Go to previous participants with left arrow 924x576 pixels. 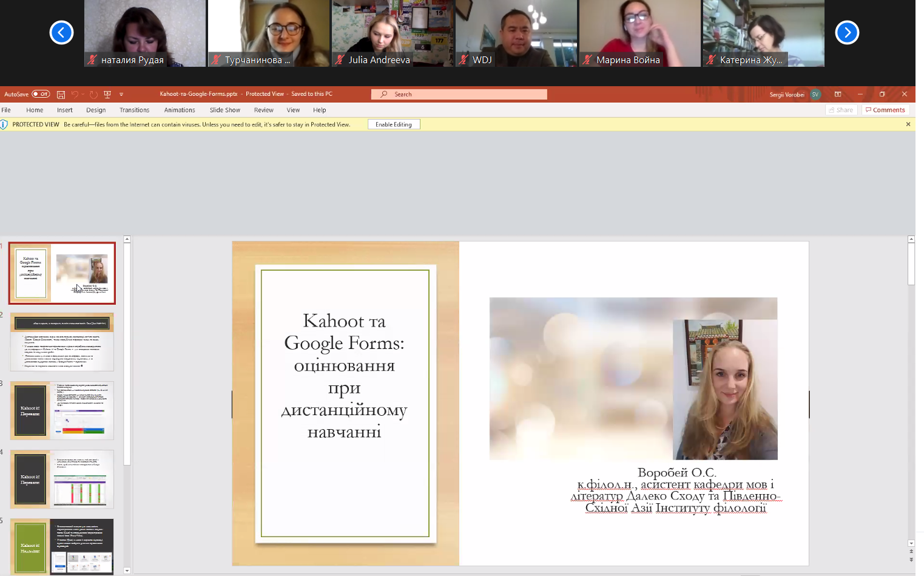click(x=61, y=33)
